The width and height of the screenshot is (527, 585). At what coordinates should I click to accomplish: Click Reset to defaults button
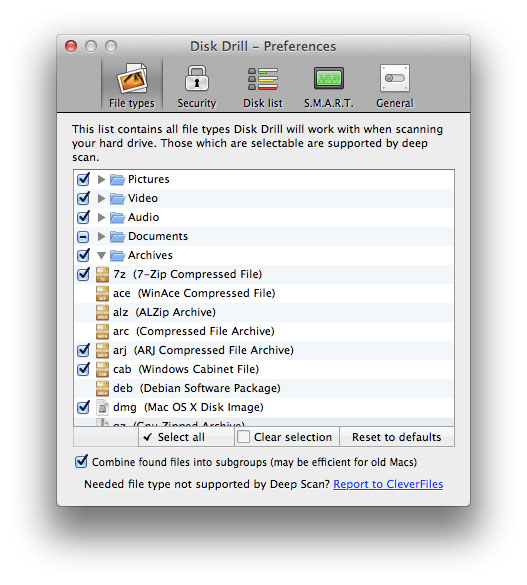coord(397,437)
